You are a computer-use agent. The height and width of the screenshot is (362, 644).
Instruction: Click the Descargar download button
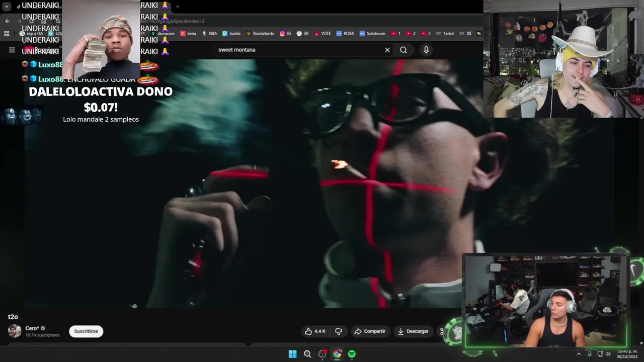point(413,331)
